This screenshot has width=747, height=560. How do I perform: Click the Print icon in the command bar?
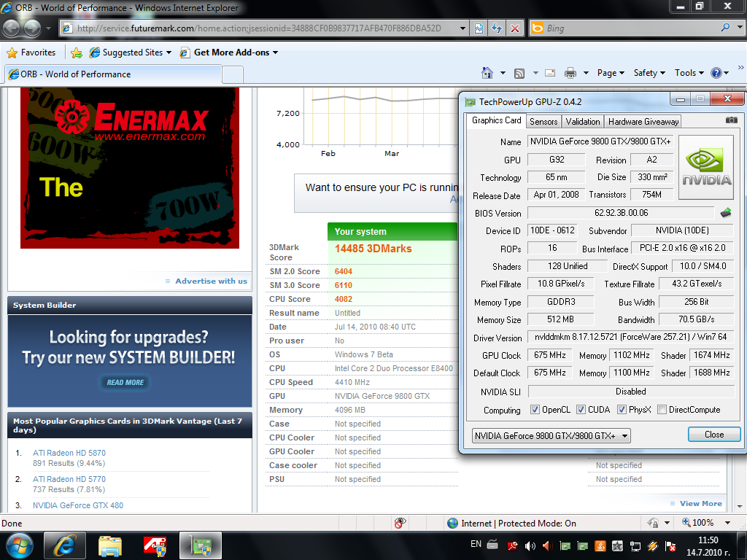[570, 73]
